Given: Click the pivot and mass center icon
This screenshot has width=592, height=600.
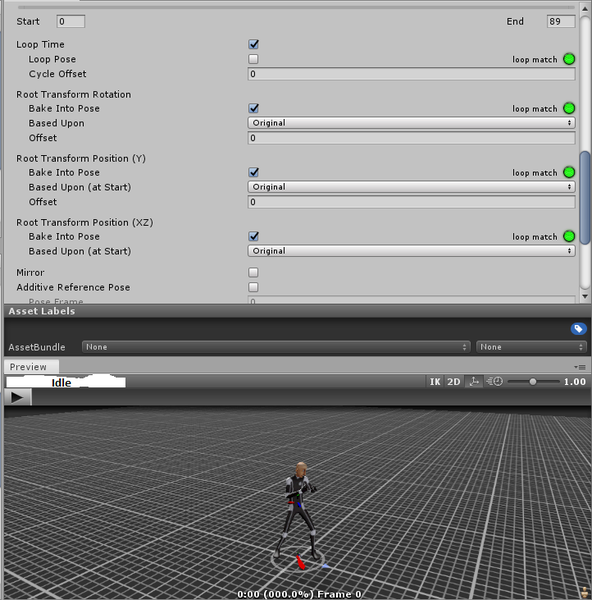Looking at the screenshot, I should tap(474, 382).
